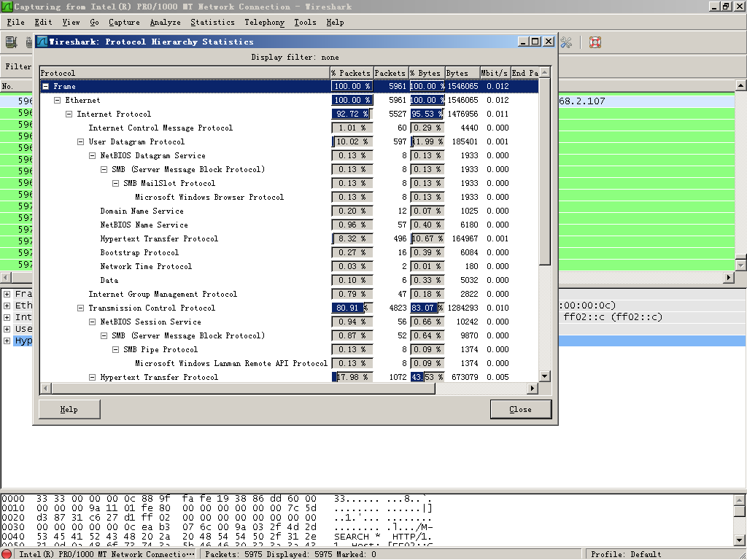This screenshot has height=560, width=747.
Task: Click the red capture status icon in status bar
Action: (x=8, y=554)
